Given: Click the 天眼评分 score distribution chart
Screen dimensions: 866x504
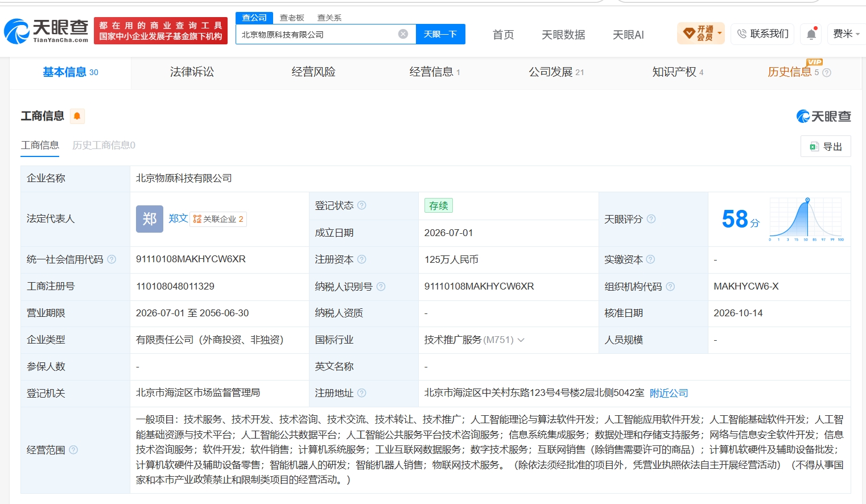Looking at the screenshot, I should tap(806, 219).
